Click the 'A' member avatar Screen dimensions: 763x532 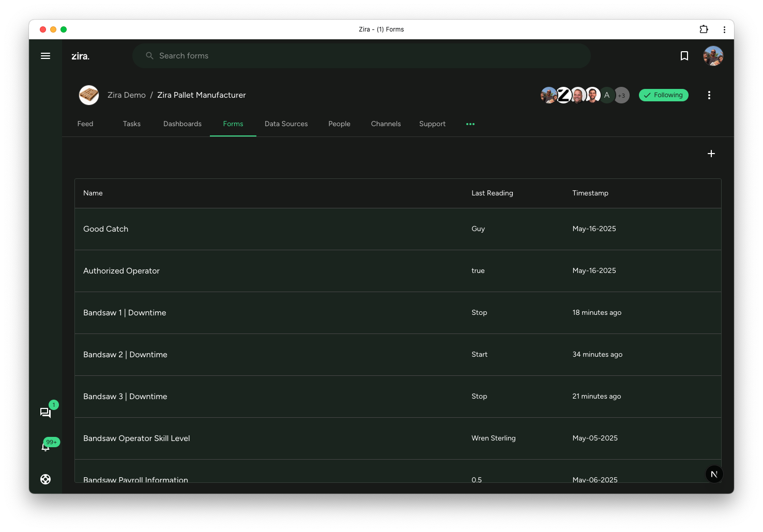pos(607,95)
